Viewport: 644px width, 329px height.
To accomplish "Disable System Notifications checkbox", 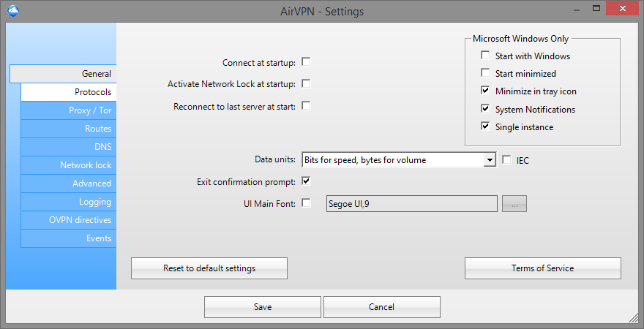I will click(x=485, y=109).
